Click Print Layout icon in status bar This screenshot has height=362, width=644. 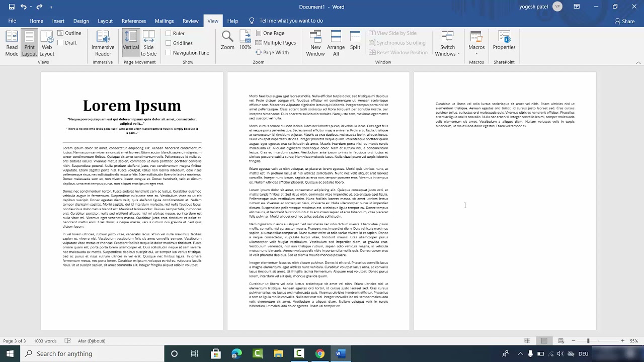544,341
